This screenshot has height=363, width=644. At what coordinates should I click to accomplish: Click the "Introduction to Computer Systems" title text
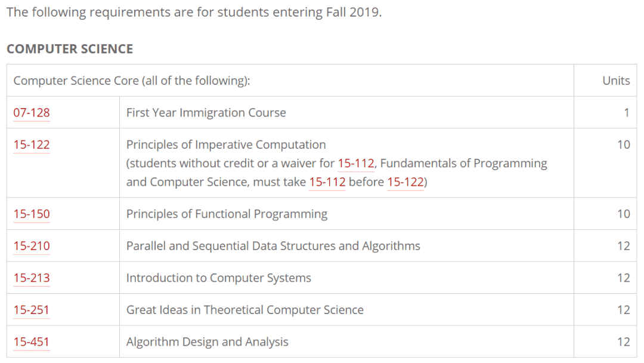[x=218, y=278]
